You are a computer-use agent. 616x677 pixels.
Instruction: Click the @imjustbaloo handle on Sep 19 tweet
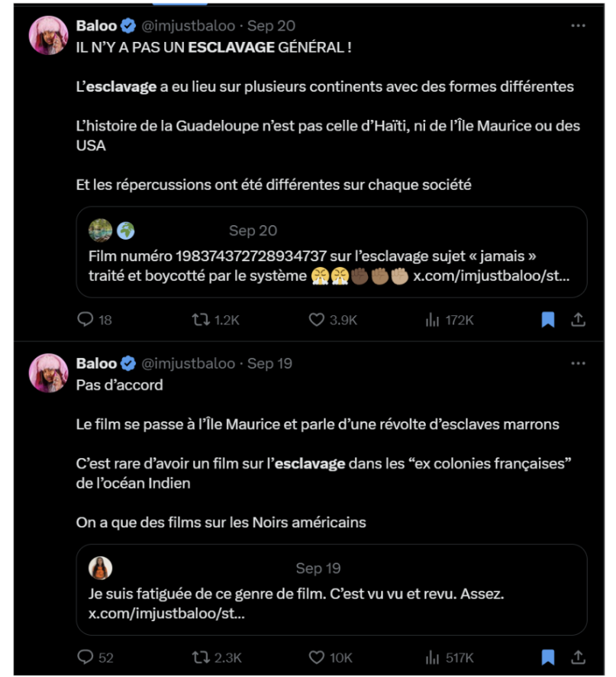189,363
